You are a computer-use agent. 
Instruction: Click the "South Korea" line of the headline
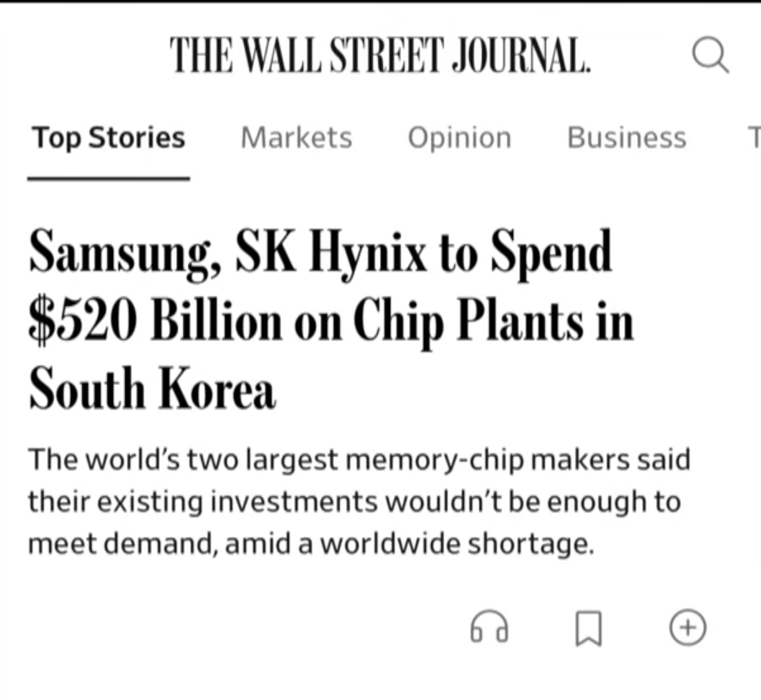point(153,389)
